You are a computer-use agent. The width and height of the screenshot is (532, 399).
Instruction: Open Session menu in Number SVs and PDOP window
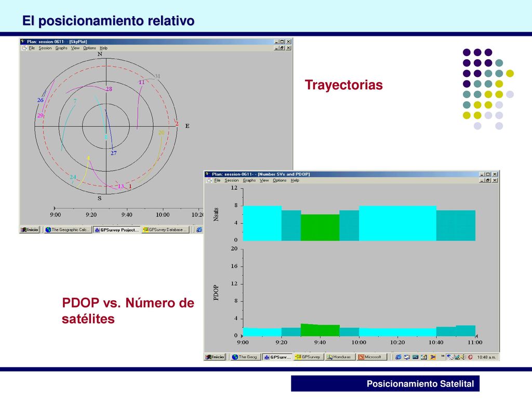click(x=231, y=180)
